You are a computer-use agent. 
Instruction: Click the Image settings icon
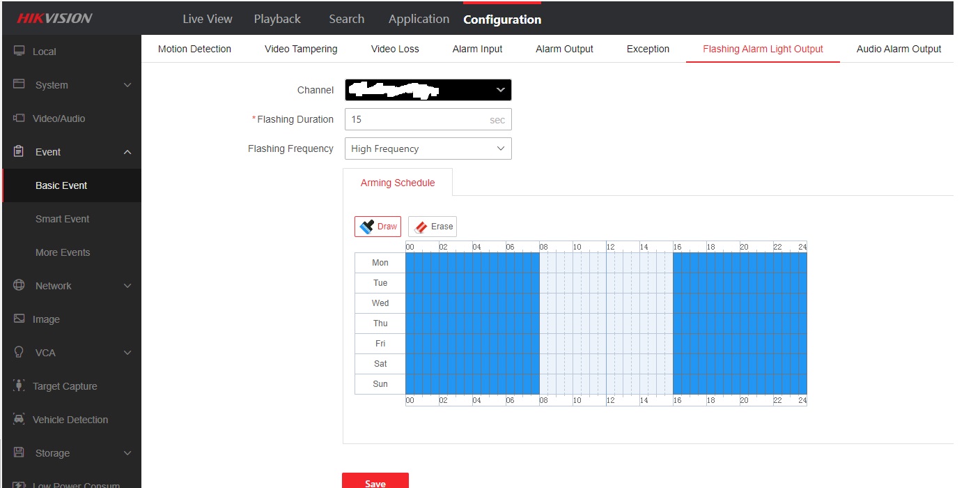point(19,319)
